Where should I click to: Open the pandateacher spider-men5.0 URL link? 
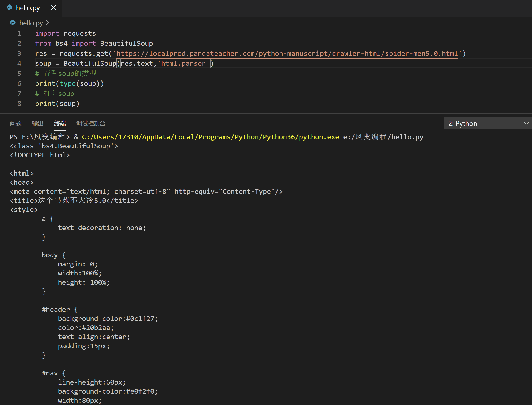pos(287,53)
